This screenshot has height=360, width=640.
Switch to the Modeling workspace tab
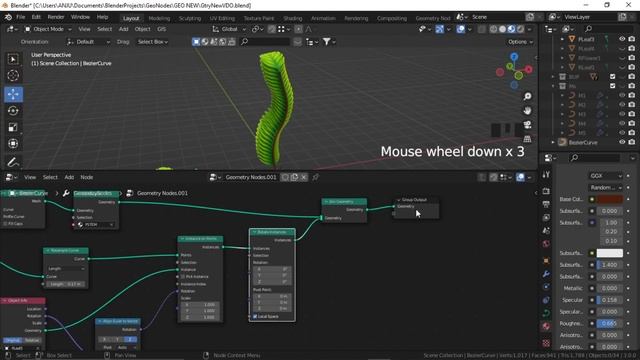point(159,18)
